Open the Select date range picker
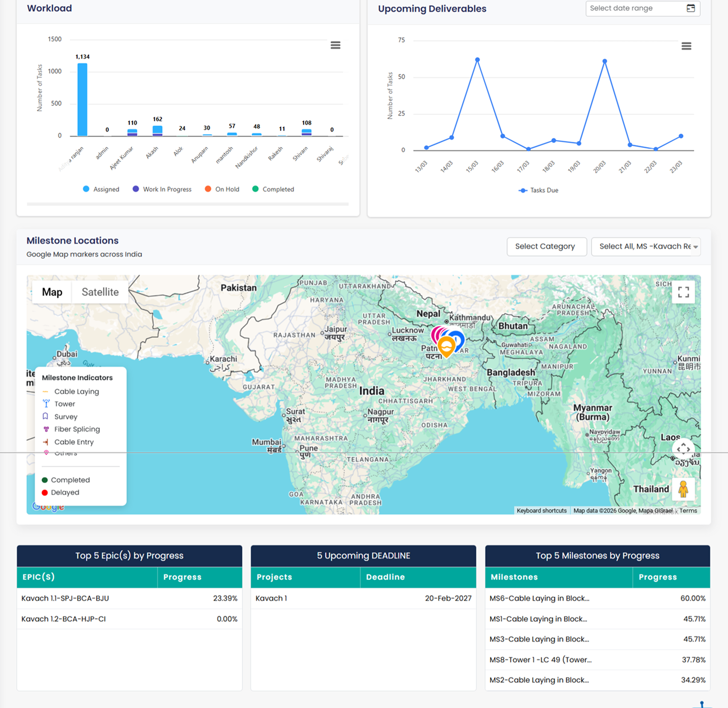This screenshot has width=728, height=708. click(x=635, y=8)
